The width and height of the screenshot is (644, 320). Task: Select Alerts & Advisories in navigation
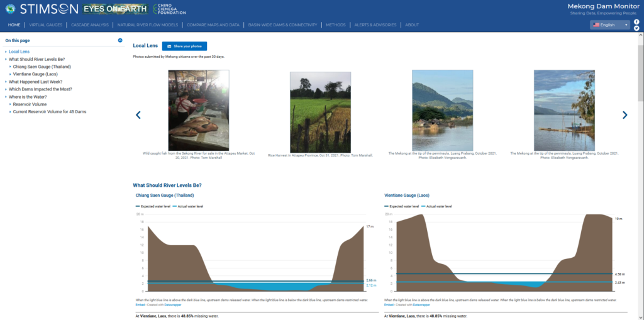tap(375, 25)
